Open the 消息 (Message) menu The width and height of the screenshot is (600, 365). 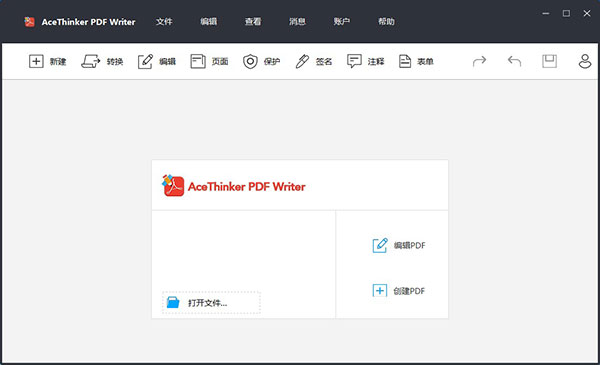coord(297,22)
